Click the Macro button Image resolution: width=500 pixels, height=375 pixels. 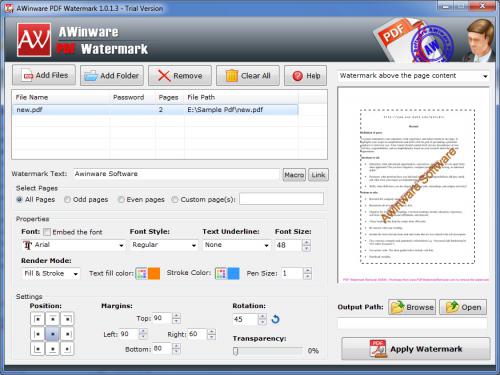pyautogui.click(x=294, y=175)
